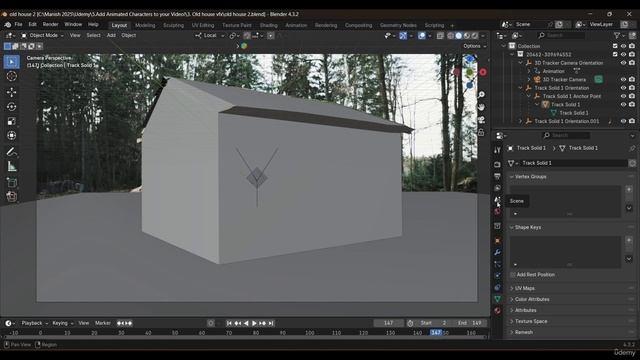Viewport: 640px width, 360px height.
Task: Select the Scale tool
Action: 11,121
